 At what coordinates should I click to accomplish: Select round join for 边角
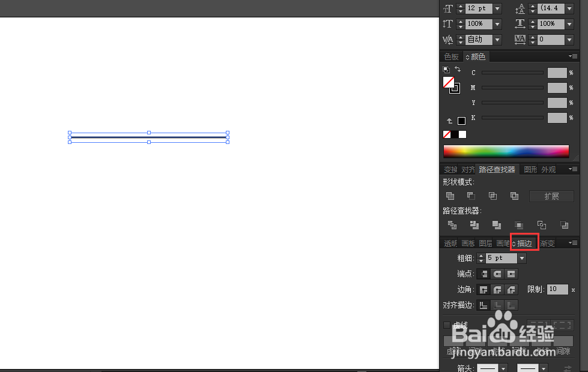(497, 290)
